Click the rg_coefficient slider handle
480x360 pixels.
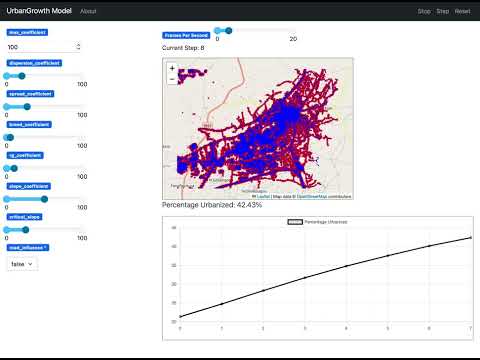14,168
